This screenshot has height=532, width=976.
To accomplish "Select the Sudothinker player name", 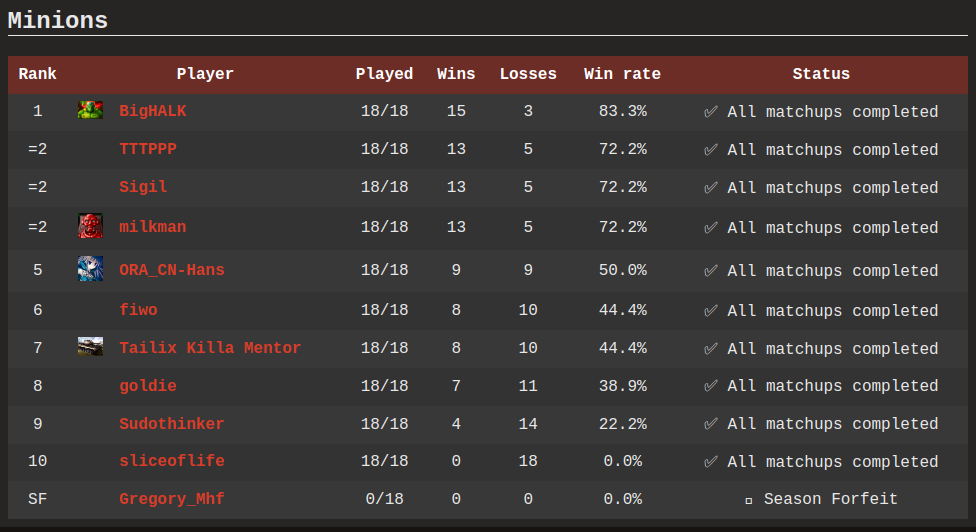I will point(171,424).
